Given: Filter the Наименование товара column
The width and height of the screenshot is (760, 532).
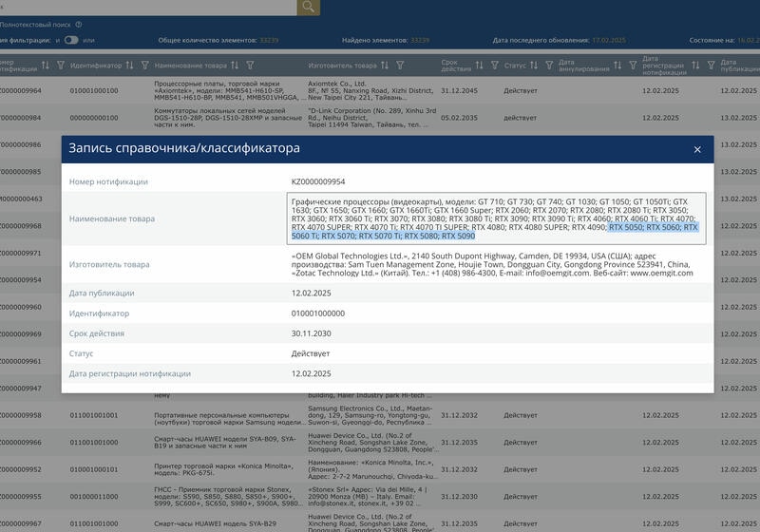Looking at the screenshot, I should click(x=250, y=65).
